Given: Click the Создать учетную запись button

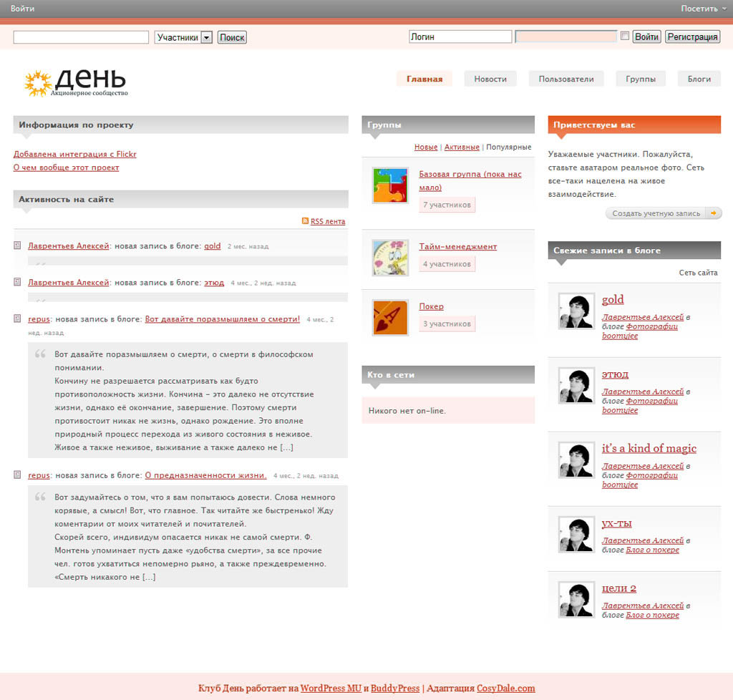Looking at the screenshot, I should click(664, 213).
